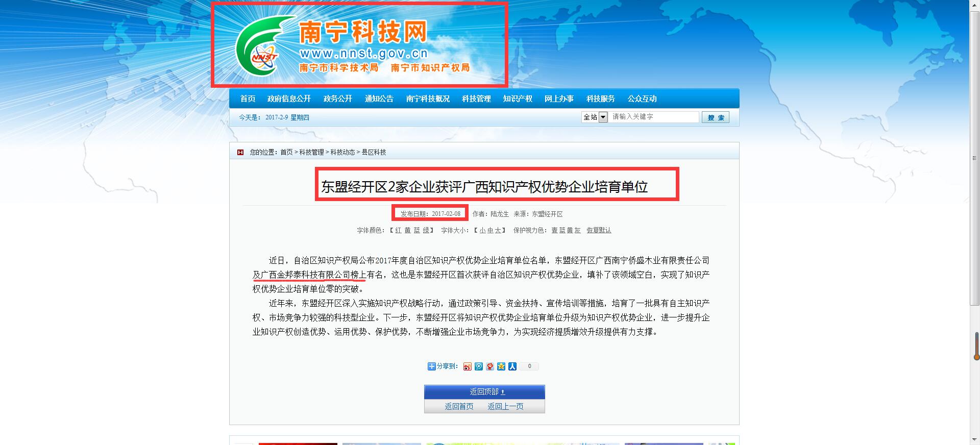Click 恢复默认 to restore defaults
Image resolution: width=980 pixels, height=445 pixels.
pyautogui.click(x=599, y=231)
